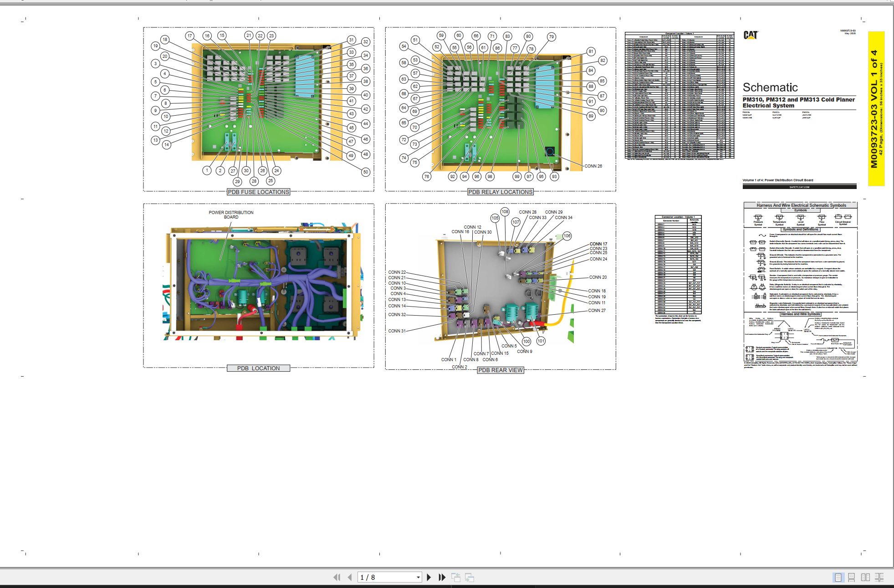The image size is (894, 588).
Task: Go to the previous page
Action: 350,577
